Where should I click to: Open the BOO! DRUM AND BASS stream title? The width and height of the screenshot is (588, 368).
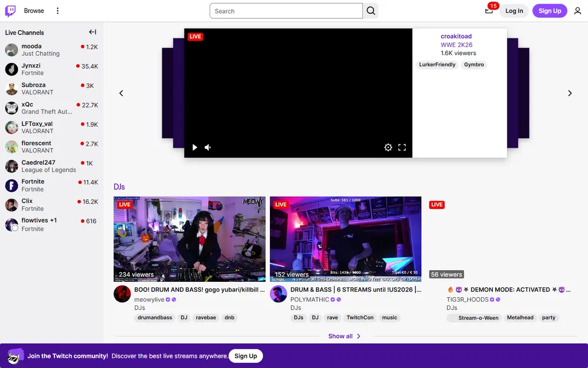coord(199,289)
